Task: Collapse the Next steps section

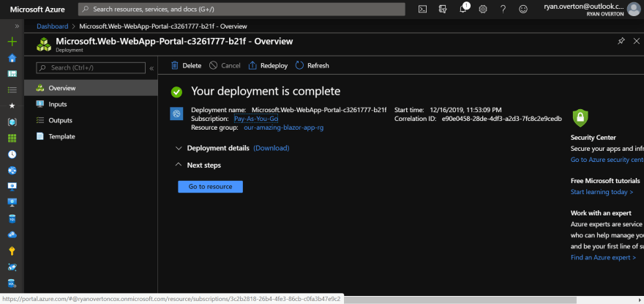Action: point(179,165)
